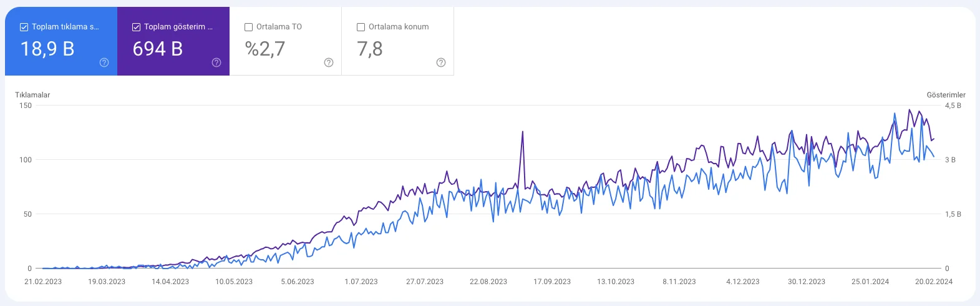
Task: Click the 30.12.2023 date label
Action: click(x=807, y=282)
